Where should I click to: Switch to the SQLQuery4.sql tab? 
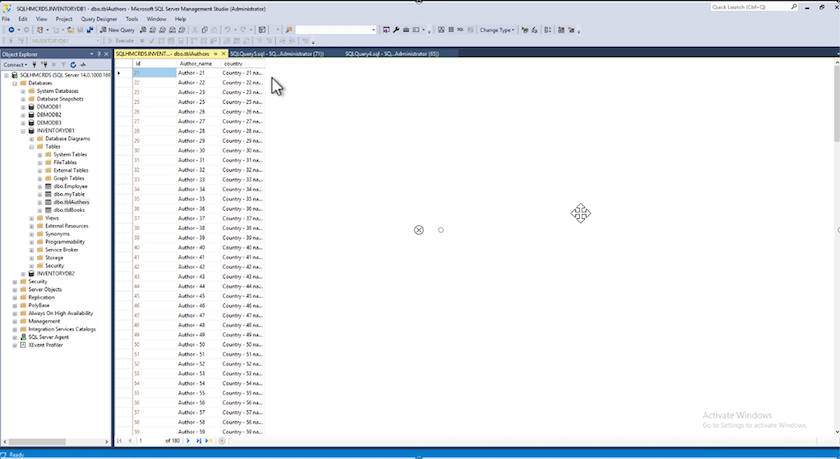click(x=392, y=54)
